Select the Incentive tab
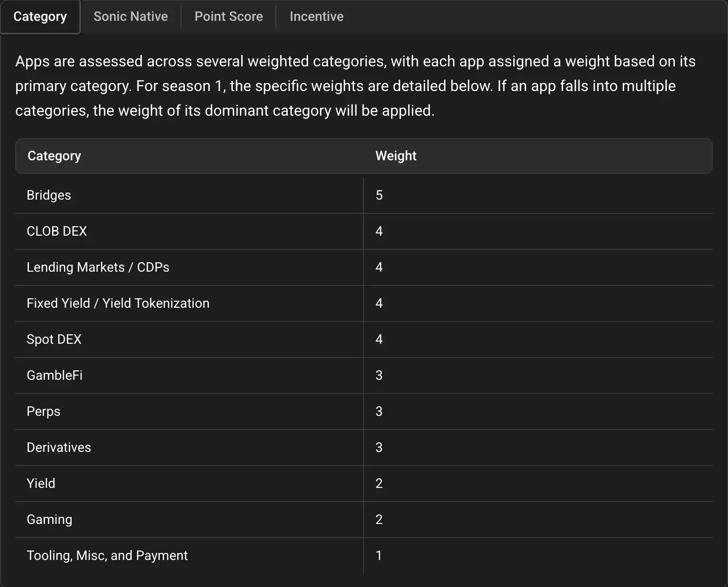728x587 pixels. click(316, 17)
